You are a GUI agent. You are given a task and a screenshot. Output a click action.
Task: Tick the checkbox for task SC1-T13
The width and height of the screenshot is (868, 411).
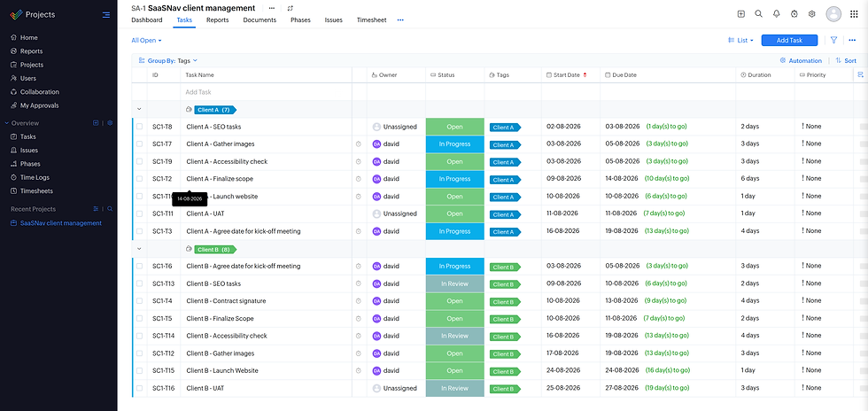pyautogui.click(x=140, y=283)
